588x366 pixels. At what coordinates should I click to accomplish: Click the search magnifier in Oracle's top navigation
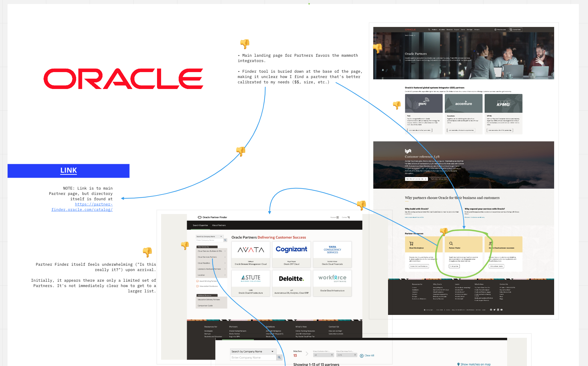[x=429, y=29]
